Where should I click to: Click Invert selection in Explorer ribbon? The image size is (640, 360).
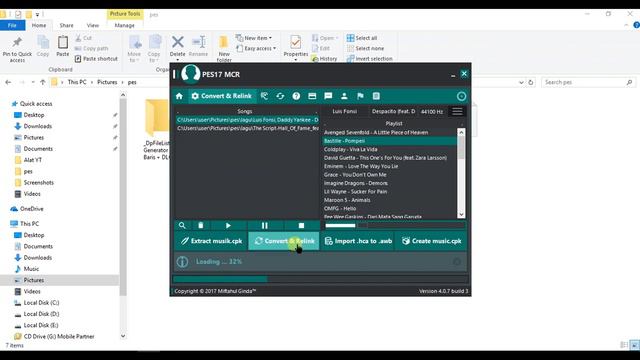[369, 59]
